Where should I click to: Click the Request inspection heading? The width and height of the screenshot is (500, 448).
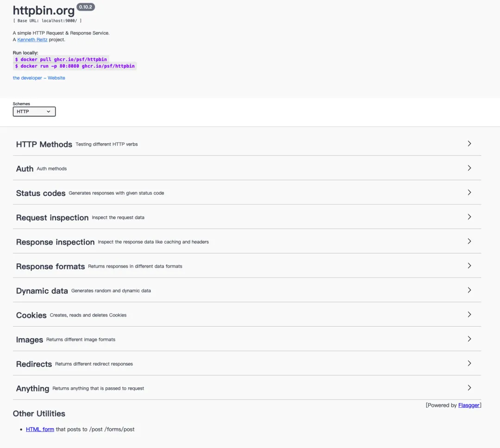pyautogui.click(x=52, y=218)
